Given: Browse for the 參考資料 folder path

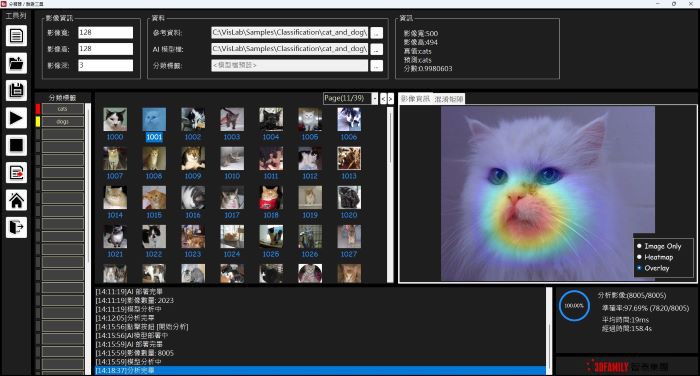Looking at the screenshot, I should click(376, 33).
